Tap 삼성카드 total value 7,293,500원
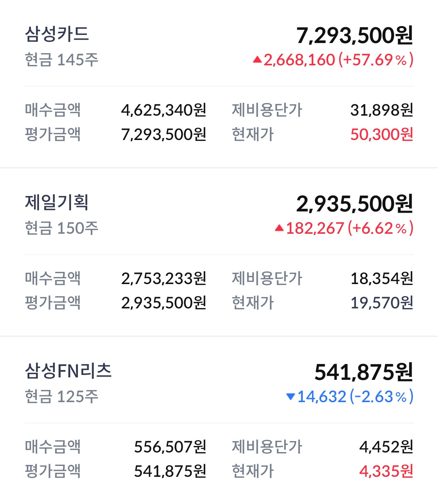This screenshot has width=438, height=504. pyautogui.click(x=354, y=35)
